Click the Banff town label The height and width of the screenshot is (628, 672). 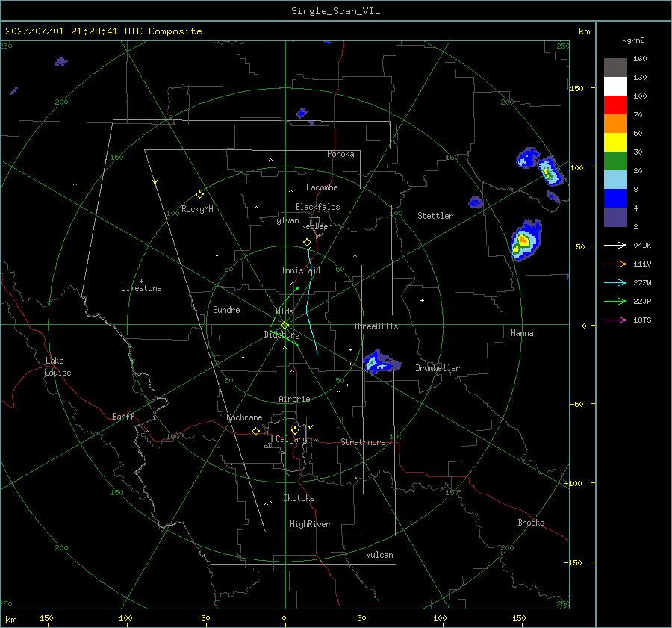[x=123, y=416]
